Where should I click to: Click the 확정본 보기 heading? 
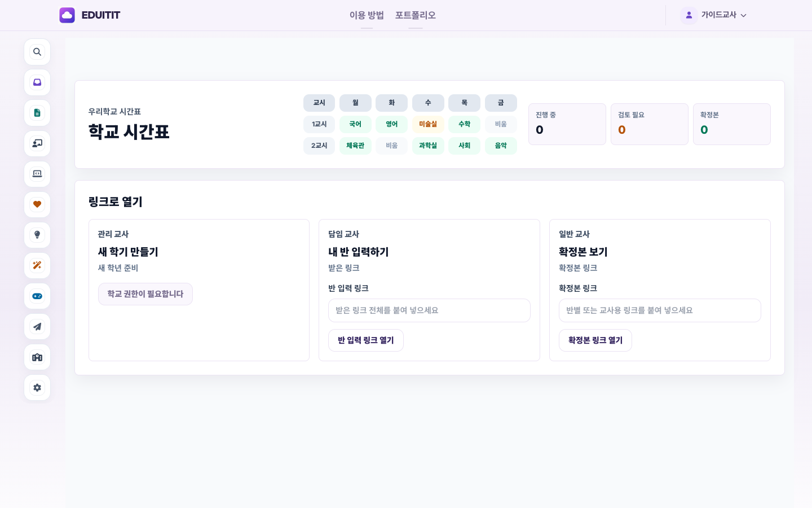tap(583, 252)
